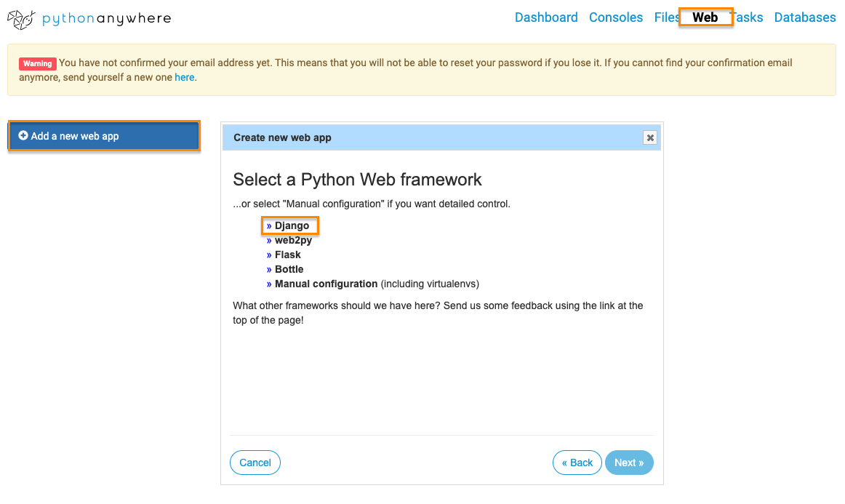Open the Files page
Viewport: 845px width, 504px height.
(x=665, y=17)
